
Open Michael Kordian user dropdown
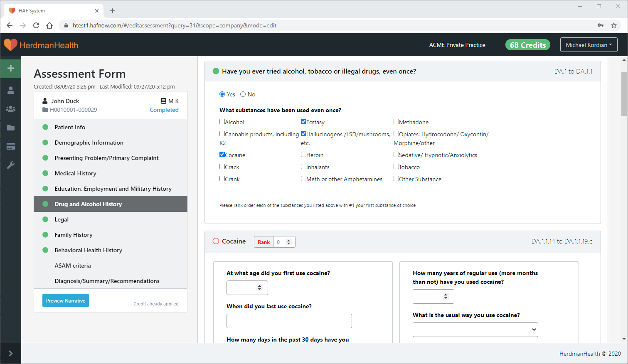click(588, 45)
